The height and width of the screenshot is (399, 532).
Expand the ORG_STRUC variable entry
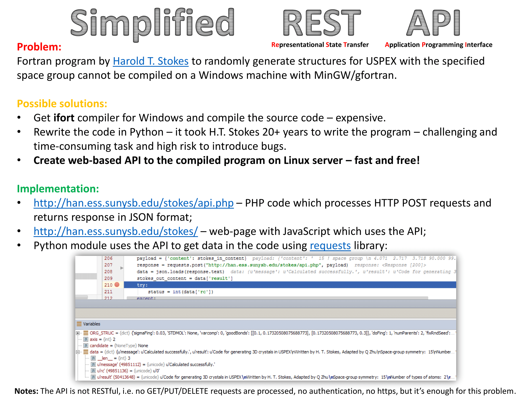(x=78, y=333)
